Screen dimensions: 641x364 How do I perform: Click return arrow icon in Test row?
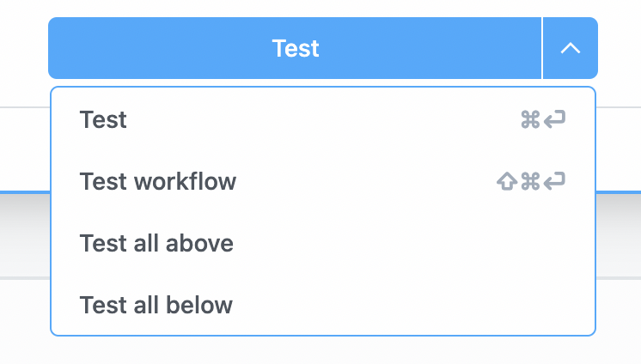(x=555, y=120)
